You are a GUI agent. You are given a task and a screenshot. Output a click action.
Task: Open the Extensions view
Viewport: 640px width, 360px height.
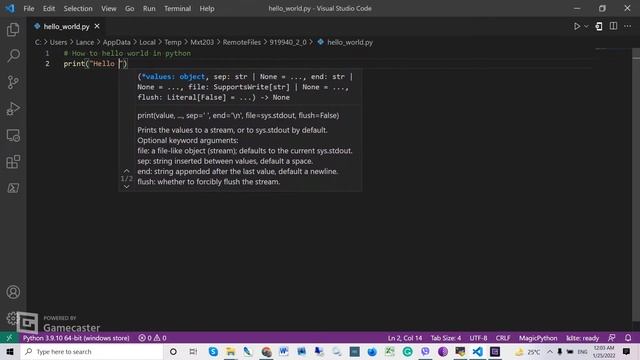pyautogui.click(x=13, y=162)
